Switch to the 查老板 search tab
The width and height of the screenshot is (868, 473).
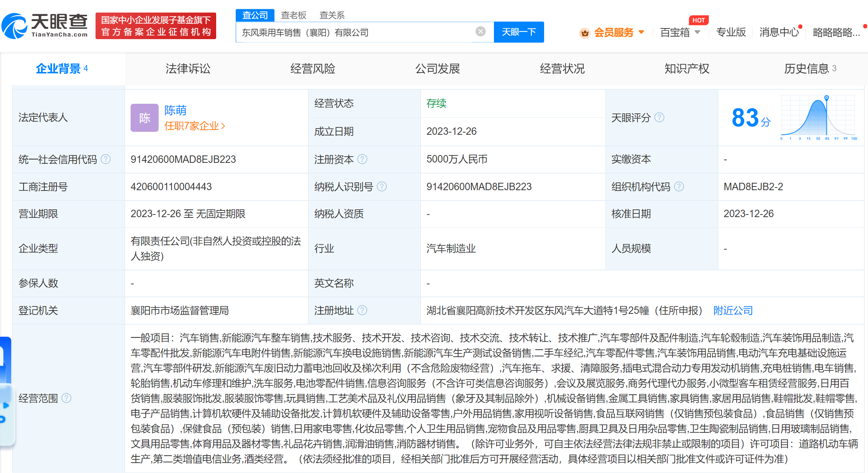click(x=294, y=15)
